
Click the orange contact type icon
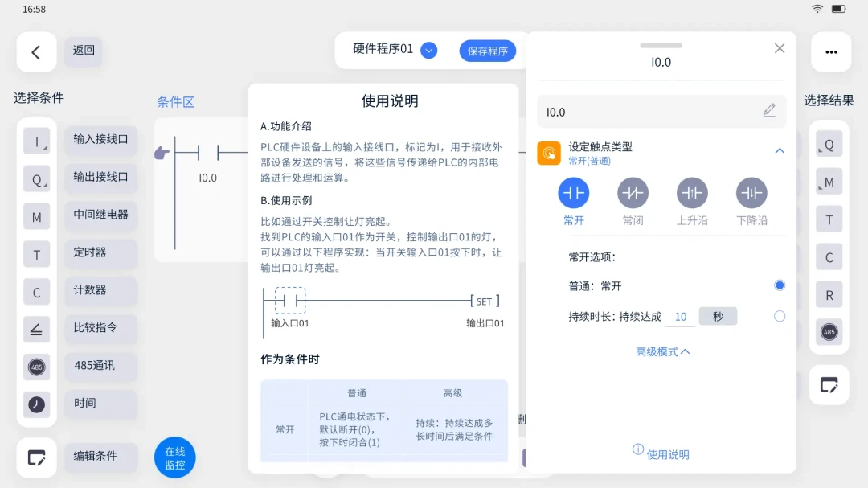[x=549, y=154]
